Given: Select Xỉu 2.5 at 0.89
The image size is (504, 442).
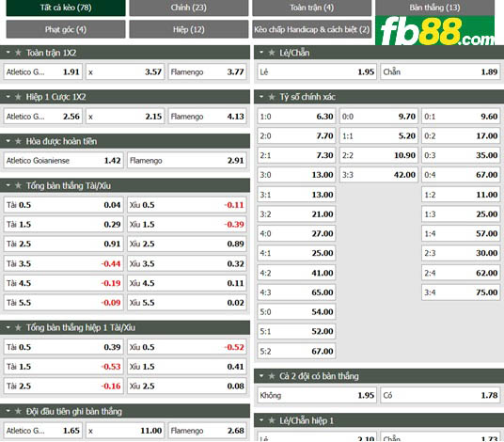Looking at the screenshot, I should tap(187, 244).
